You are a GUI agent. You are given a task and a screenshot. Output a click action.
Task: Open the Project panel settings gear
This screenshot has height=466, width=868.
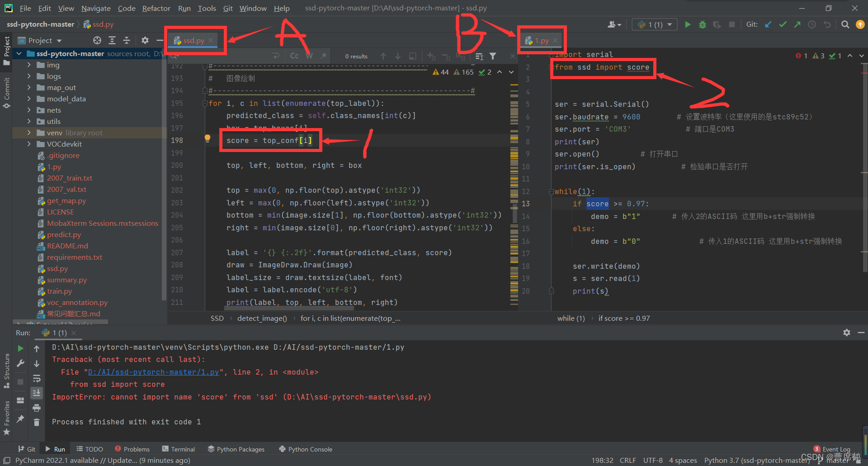(145, 40)
